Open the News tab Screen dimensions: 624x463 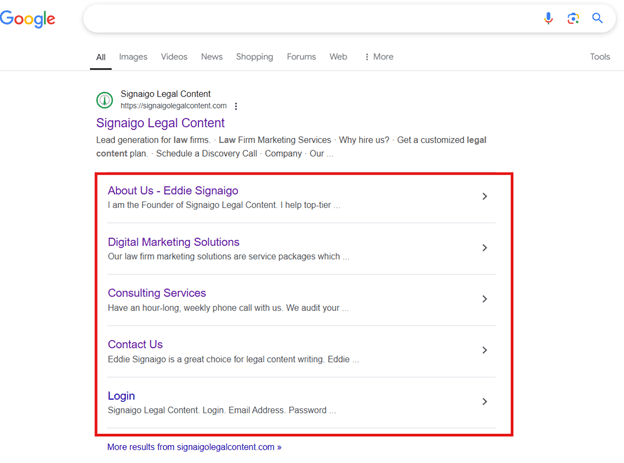(x=212, y=57)
